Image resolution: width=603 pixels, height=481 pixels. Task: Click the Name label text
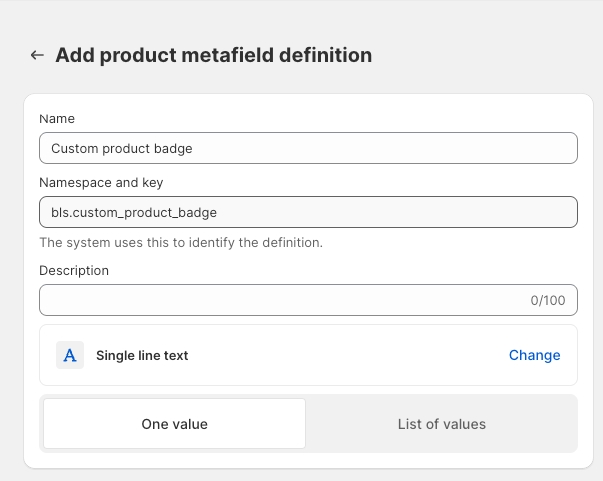tap(57, 119)
